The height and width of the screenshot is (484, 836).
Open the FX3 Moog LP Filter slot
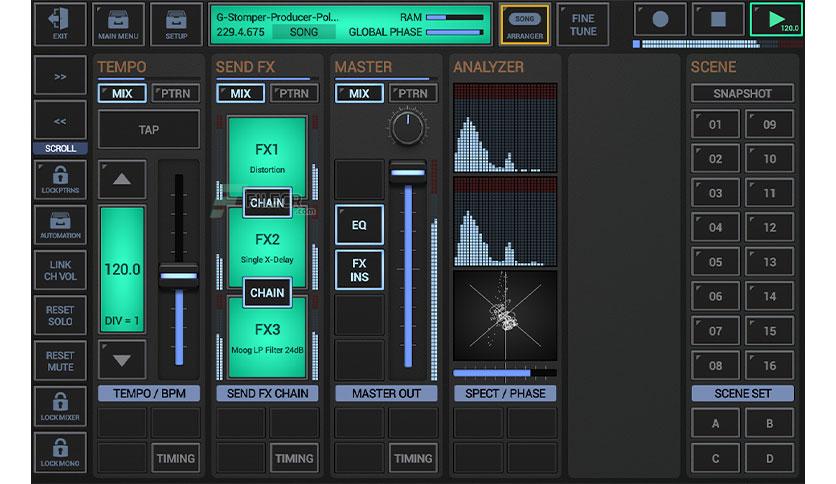tap(267, 338)
